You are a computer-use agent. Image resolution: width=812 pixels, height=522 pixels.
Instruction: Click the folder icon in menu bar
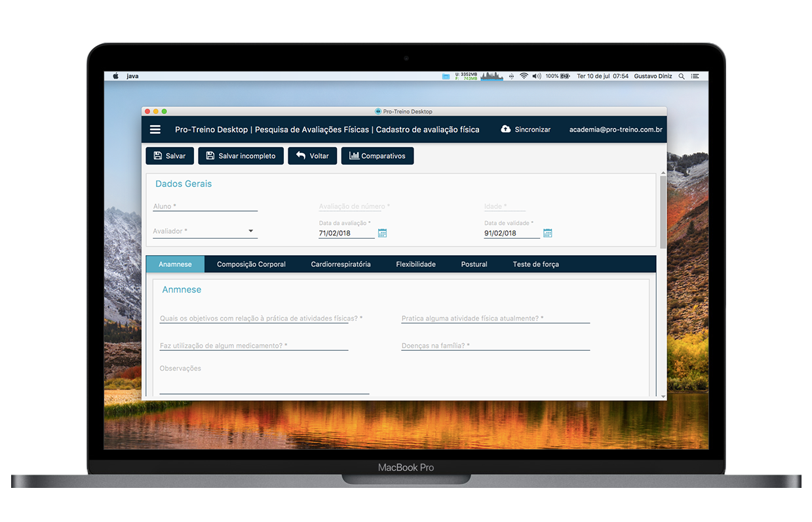tap(446, 76)
